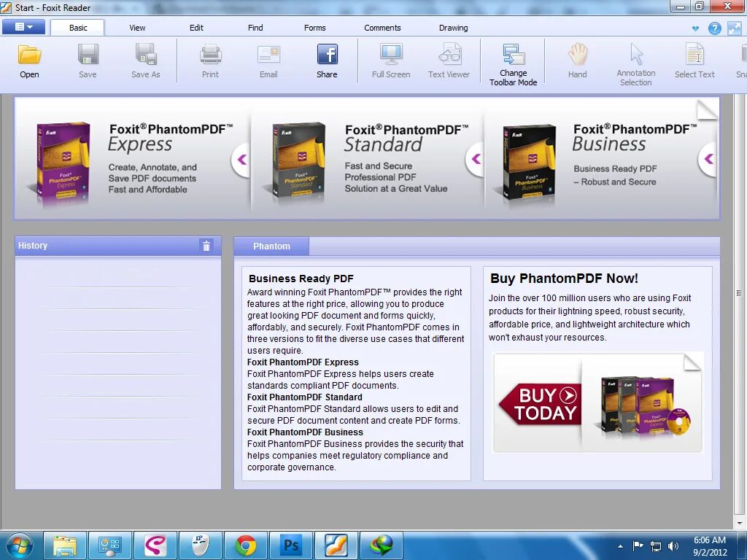Open the pink S app in taskbar

[x=155, y=545]
